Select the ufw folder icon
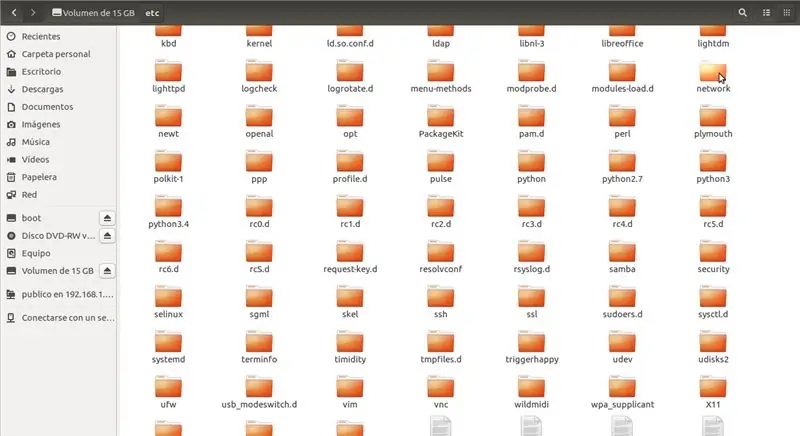This screenshot has width=800, height=436. (x=168, y=388)
